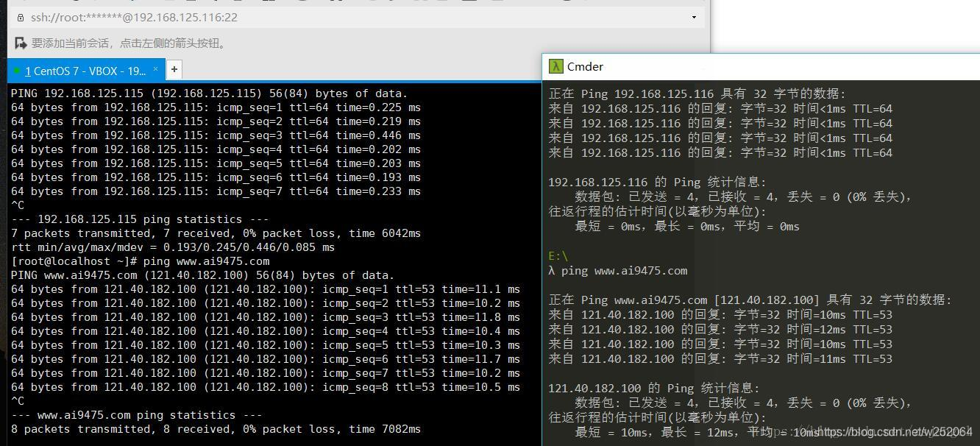The image size is (980, 446).
Task: Open the address bar dropdown arrow
Action: 694,18
